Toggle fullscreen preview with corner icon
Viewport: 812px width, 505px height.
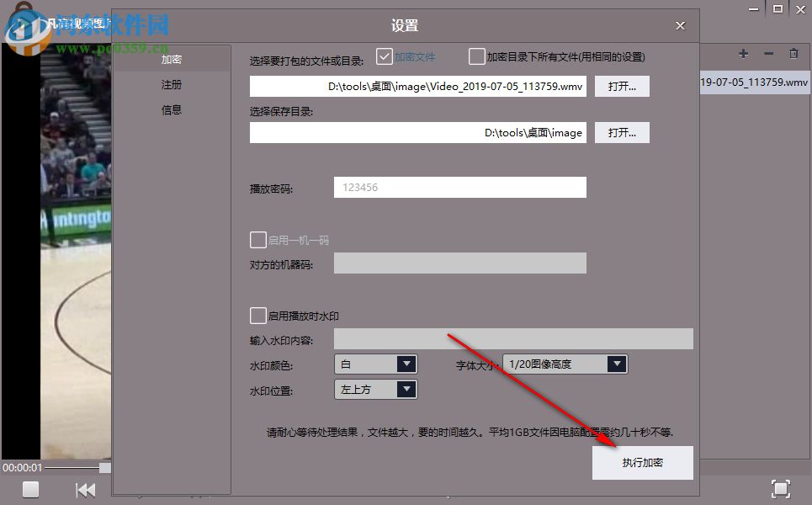(x=782, y=488)
